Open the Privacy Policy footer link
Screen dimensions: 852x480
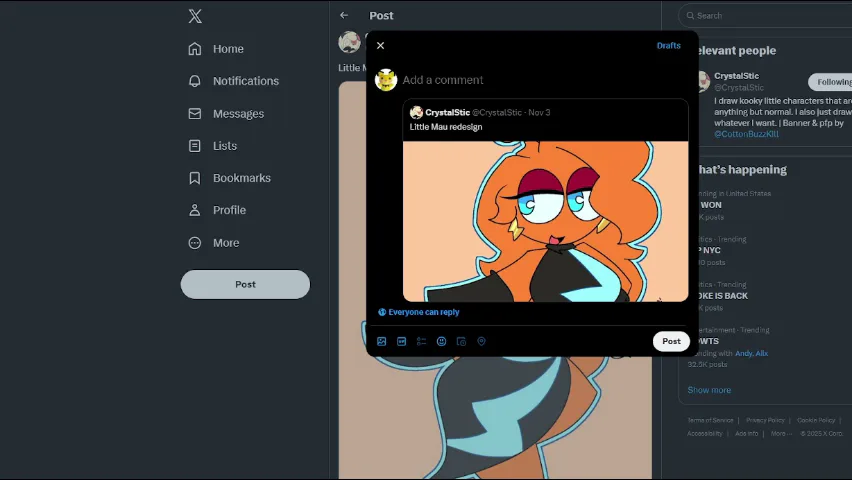pos(765,420)
